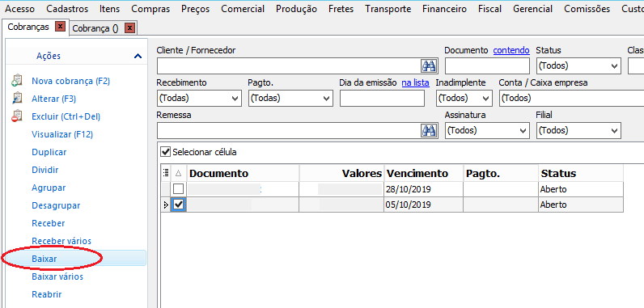Sort by Documento column header
Screen dimensions: 644x308
pos(244,174)
